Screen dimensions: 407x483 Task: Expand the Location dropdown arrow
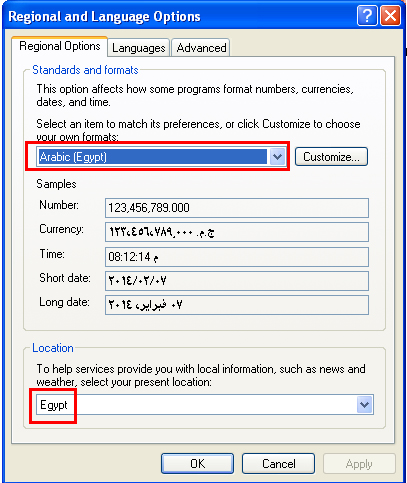[365, 405]
